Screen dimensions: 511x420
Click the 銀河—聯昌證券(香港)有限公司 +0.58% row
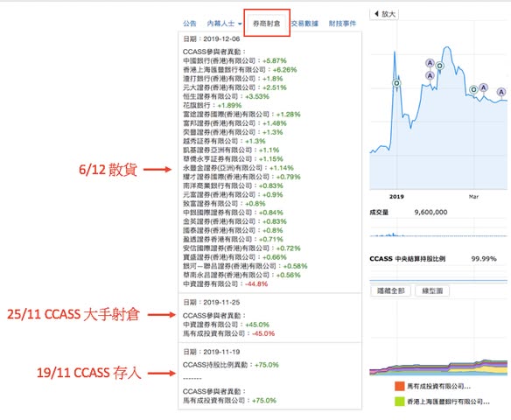(x=245, y=266)
